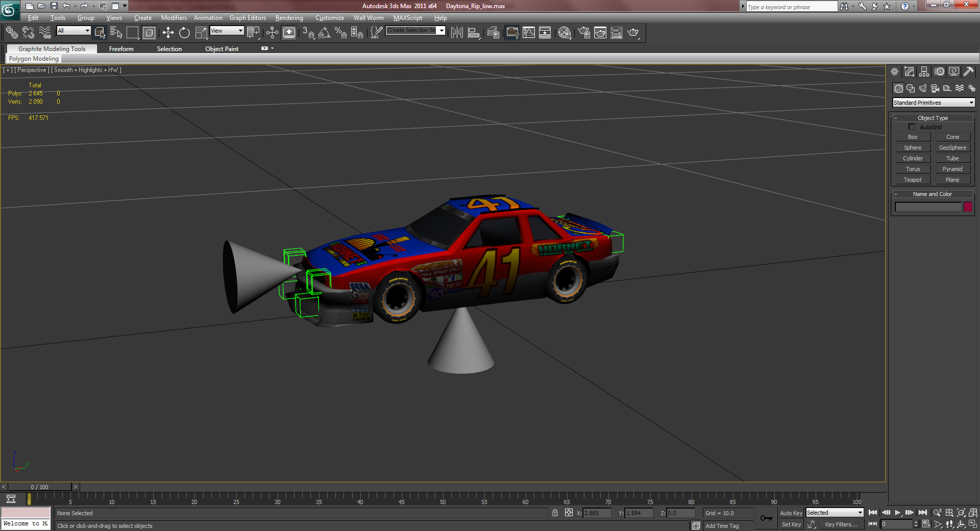
Task: Open the Material Editor icon
Action: tap(564, 33)
